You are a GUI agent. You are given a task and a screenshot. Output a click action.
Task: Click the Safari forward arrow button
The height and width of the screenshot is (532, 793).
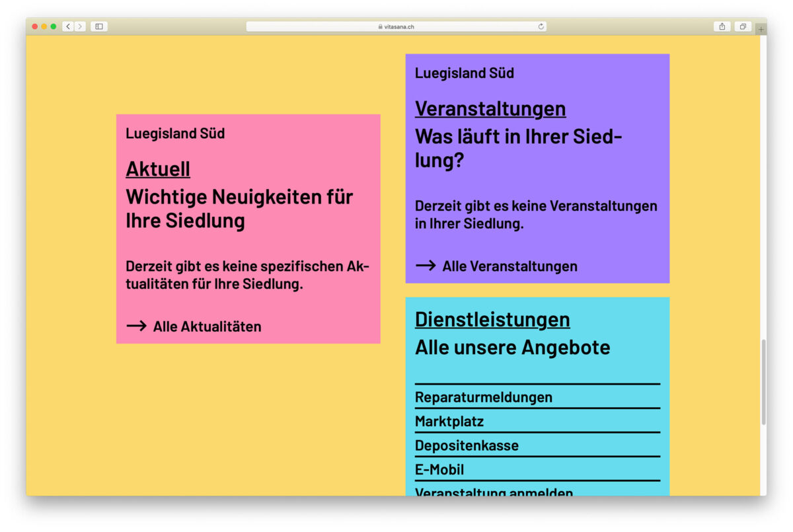80,26
